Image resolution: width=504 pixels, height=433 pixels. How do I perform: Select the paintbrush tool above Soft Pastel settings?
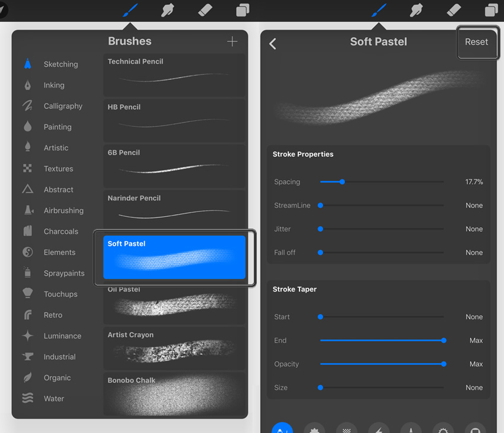point(379,10)
